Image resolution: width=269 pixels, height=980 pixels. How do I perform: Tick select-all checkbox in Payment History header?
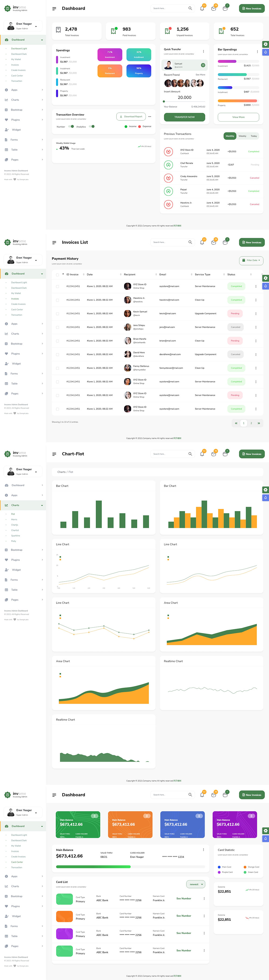(58, 274)
